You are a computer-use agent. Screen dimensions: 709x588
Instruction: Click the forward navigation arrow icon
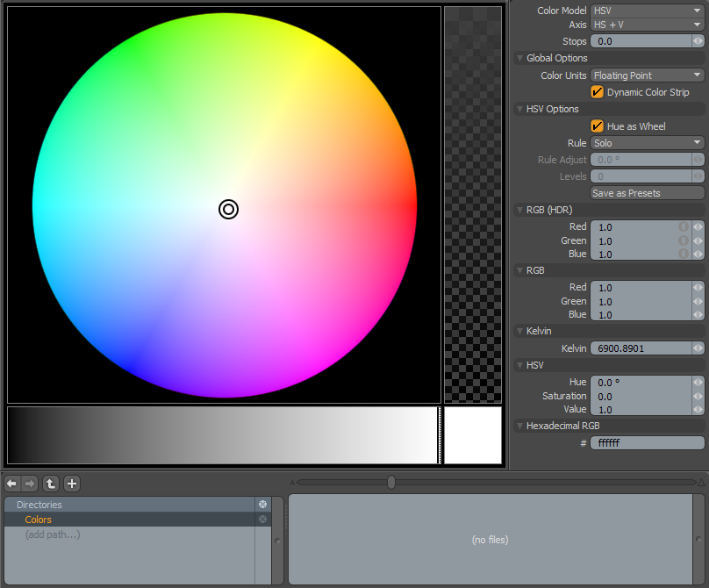click(x=31, y=484)
